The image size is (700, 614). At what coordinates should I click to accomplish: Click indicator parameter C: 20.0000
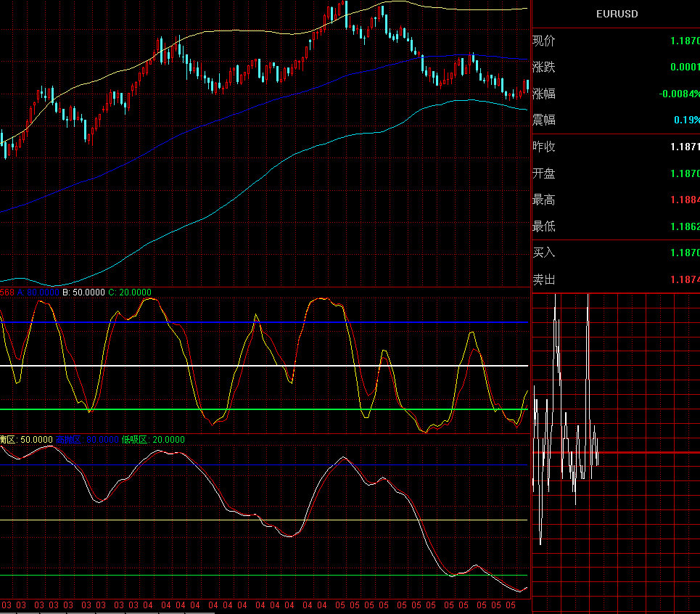coord(130,292)
